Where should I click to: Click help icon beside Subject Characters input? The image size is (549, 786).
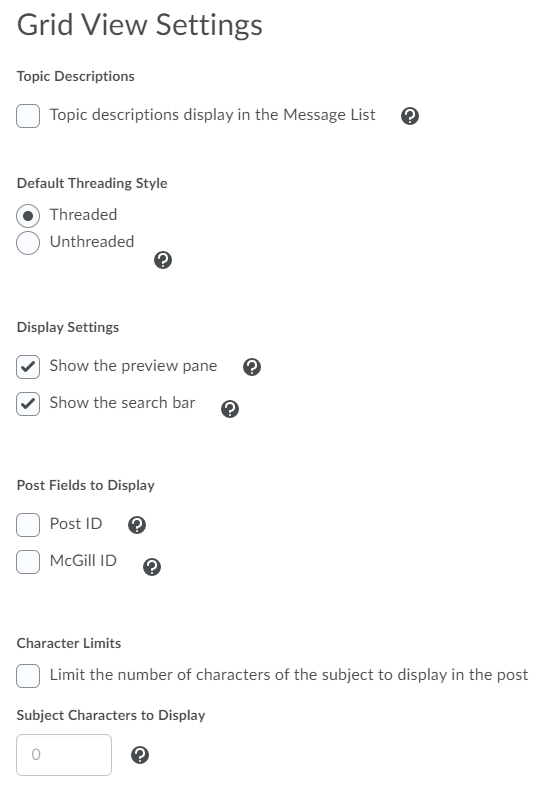coord(140,755)
